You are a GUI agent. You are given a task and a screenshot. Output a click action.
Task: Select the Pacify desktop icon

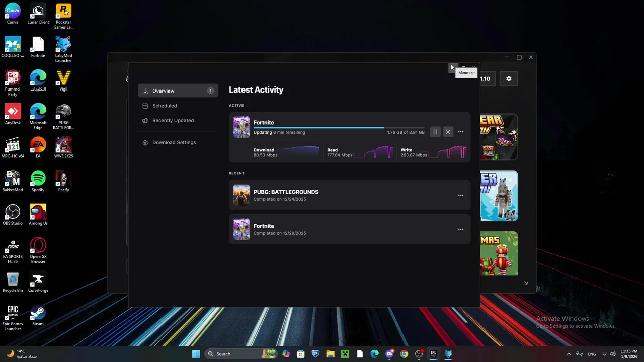pos(63,181)
